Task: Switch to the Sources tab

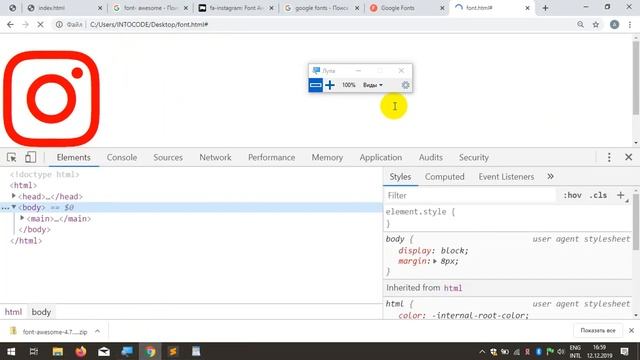Action: coord(168,158)
